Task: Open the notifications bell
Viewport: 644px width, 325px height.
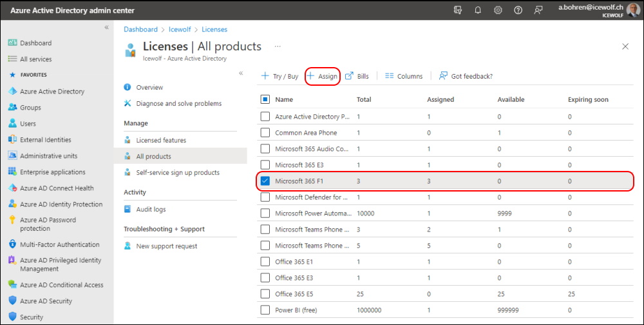Action: coord(478,10)
